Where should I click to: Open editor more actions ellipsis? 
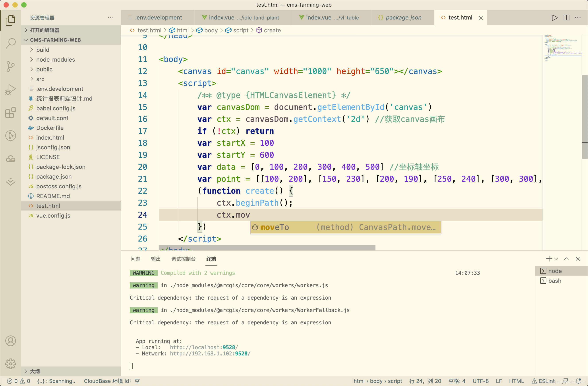[x=578, y=18]
